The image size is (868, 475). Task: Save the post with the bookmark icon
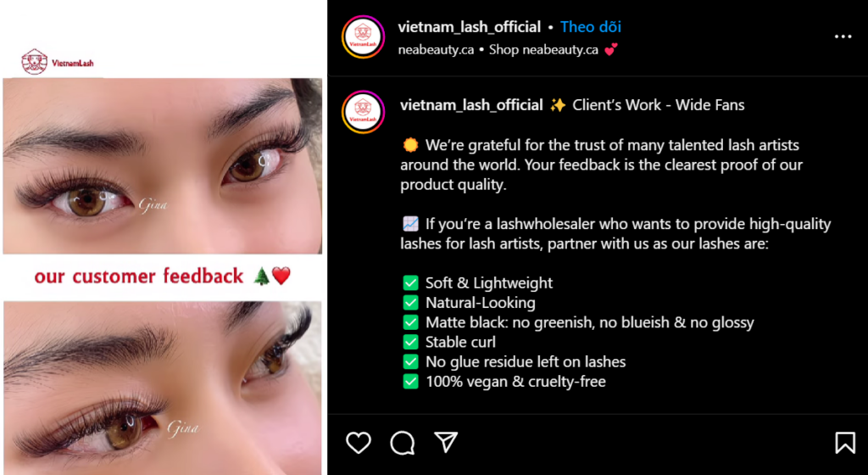845,442
